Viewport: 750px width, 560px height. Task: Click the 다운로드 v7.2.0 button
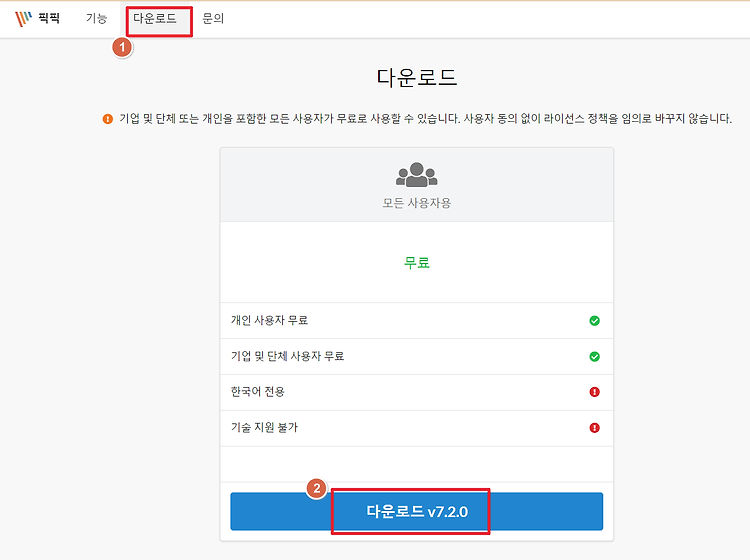417,511
